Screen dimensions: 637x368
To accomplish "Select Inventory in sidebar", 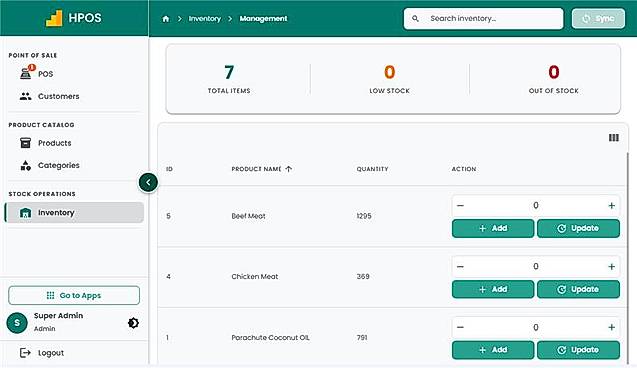I will pyautogui.click(x=74, y=212).
